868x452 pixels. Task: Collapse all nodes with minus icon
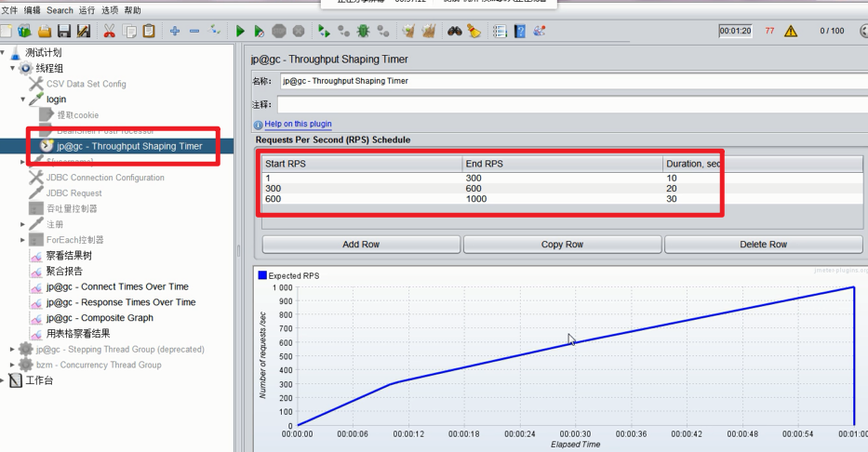[x=194, y=31]
